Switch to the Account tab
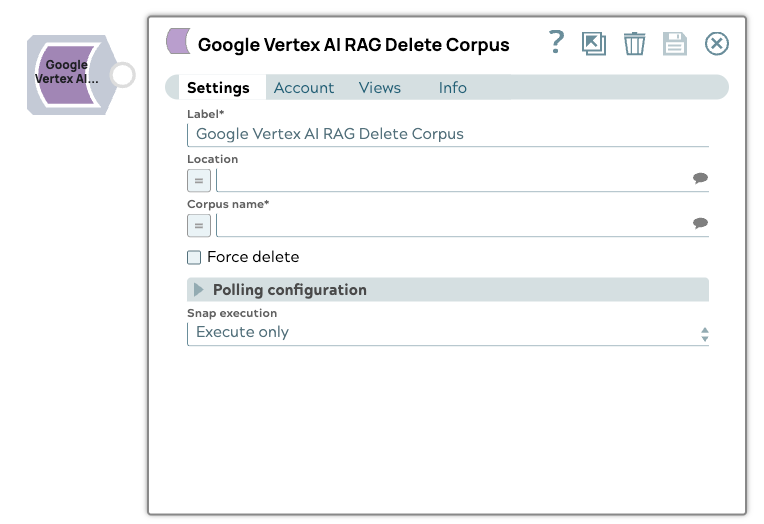Image resolution: width=764 pixels, height=524 pixels. pyautogui.click(x=304, y=88)
